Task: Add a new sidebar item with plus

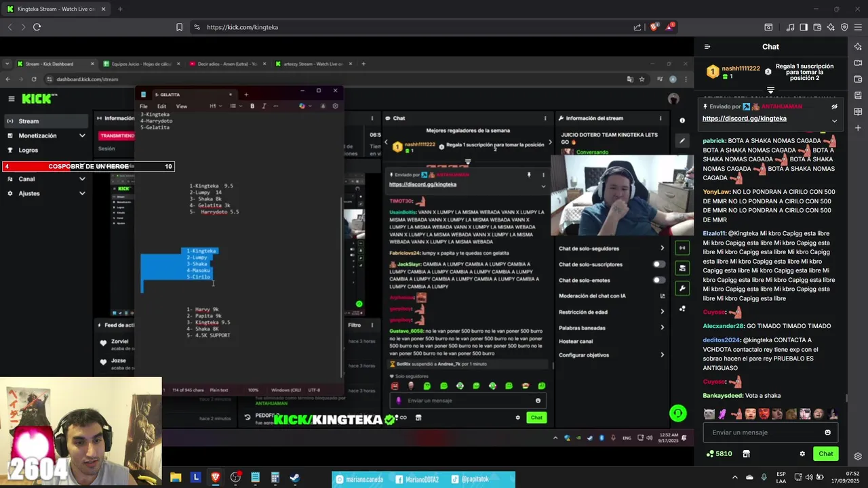Action: click(858, 127)
